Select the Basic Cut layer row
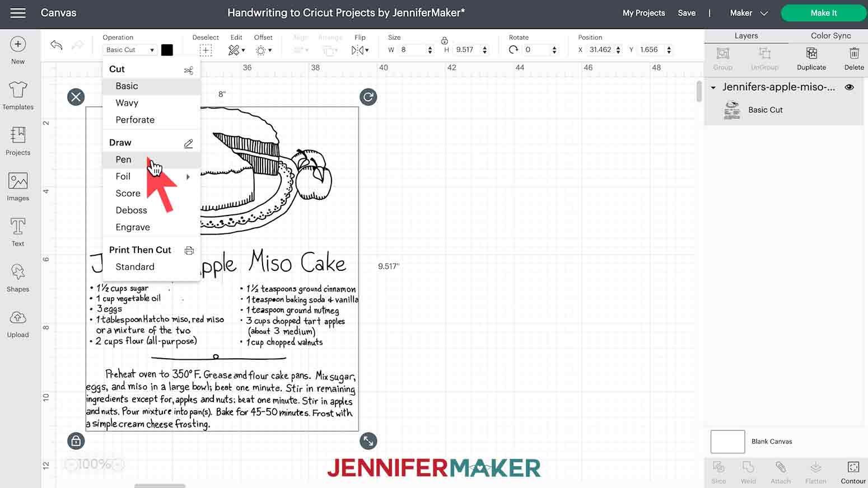This screenshot has width=868, height=488. pos(783,110)
